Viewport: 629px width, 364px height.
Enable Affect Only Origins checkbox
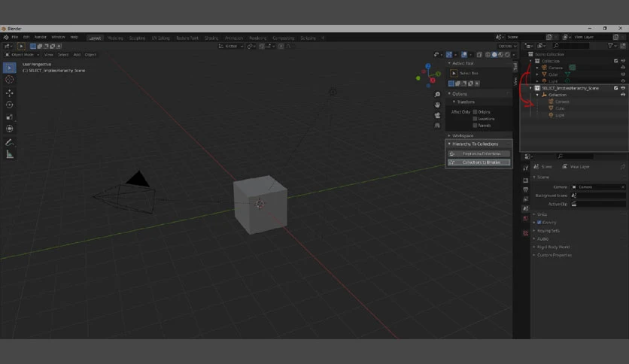(x=475, y=112)
